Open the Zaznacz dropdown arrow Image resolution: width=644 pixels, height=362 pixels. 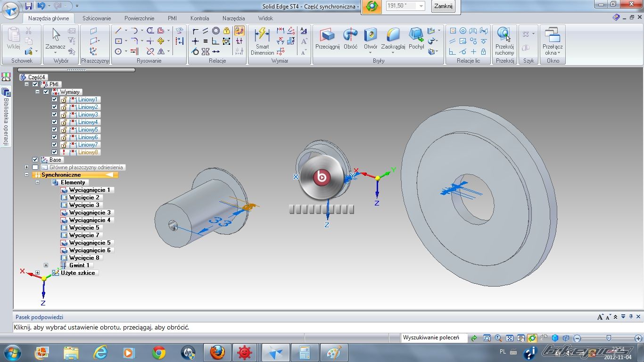point(56,52)
